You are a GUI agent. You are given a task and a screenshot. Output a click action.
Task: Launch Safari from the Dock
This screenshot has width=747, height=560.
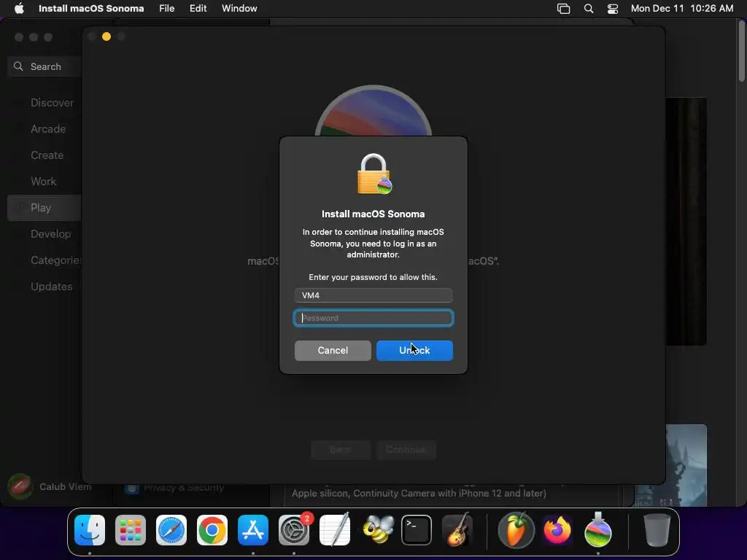tap(171, 530)
